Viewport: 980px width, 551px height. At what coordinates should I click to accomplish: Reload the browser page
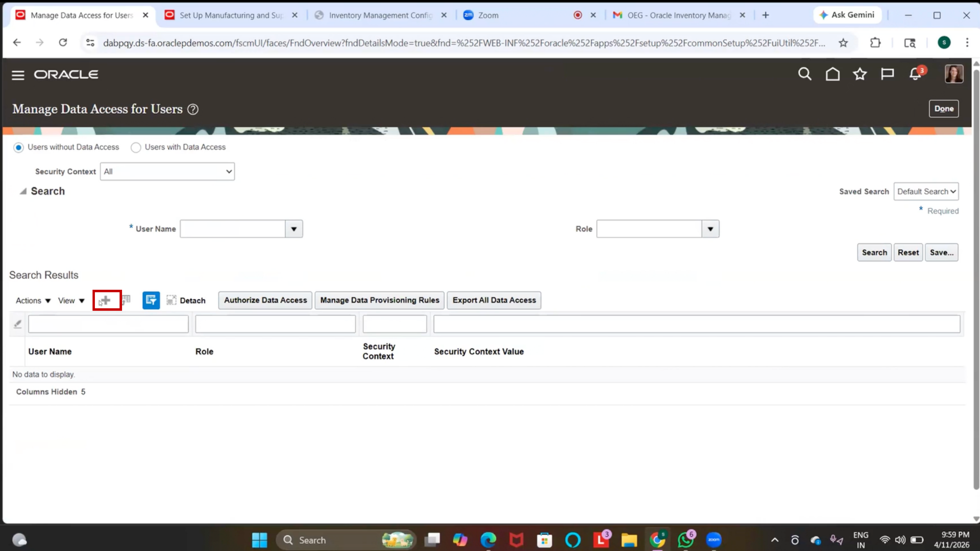tap(63, 43)
